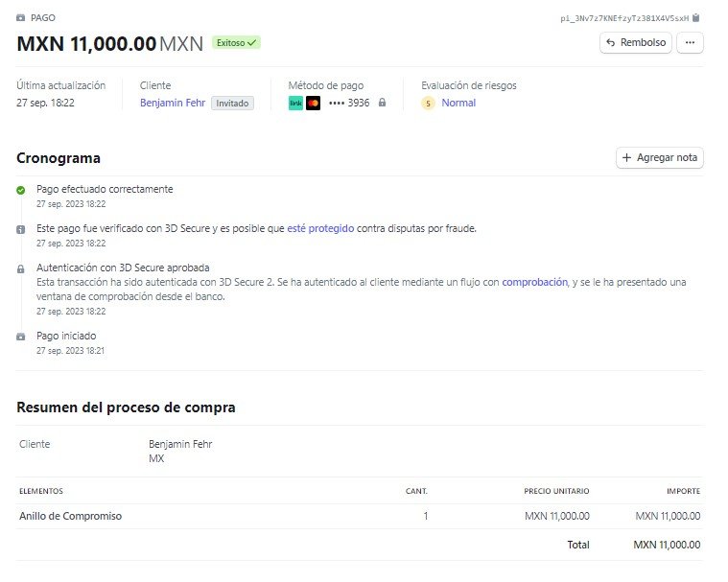Click the risk score badge icon
Screen dimensions: 728x582
429,104
